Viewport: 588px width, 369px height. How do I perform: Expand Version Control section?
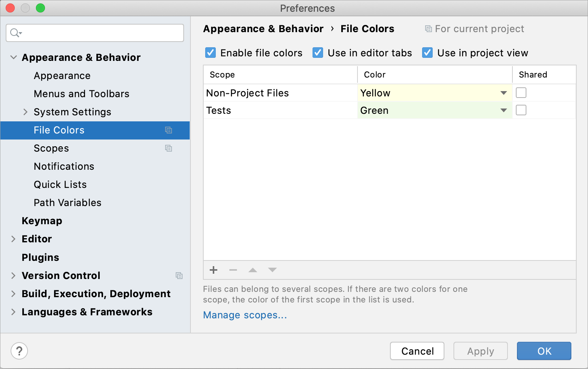coord(13,276)
